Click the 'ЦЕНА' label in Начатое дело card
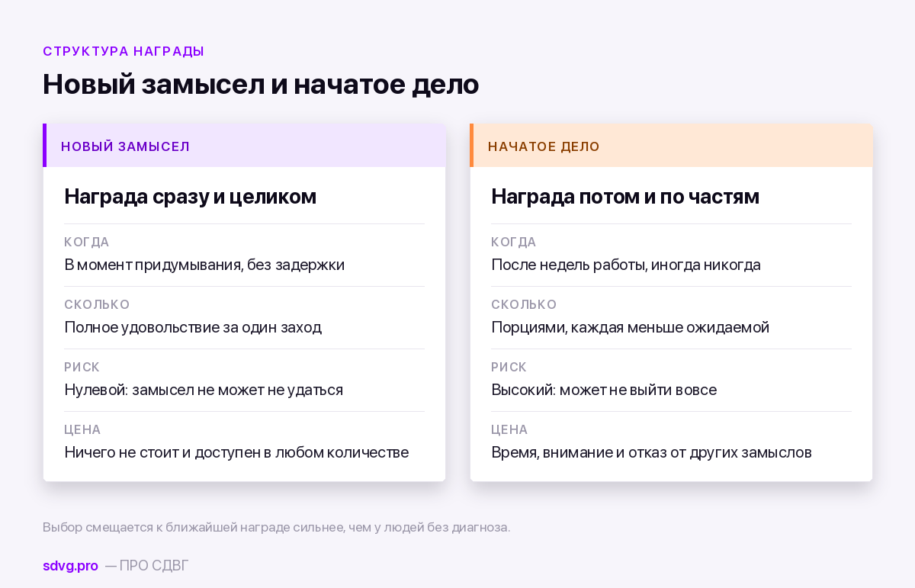This screenshot has height=588, width=915. tap(509, 430)
